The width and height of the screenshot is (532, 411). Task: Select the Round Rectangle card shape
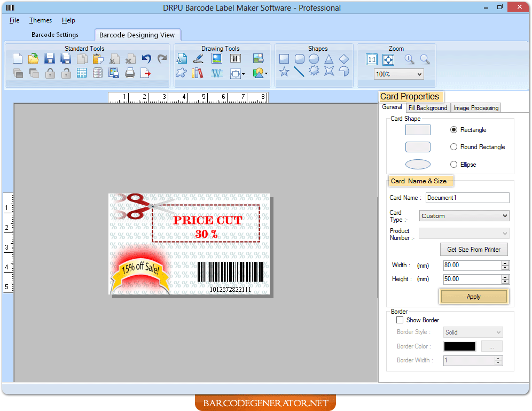[453, 147]
